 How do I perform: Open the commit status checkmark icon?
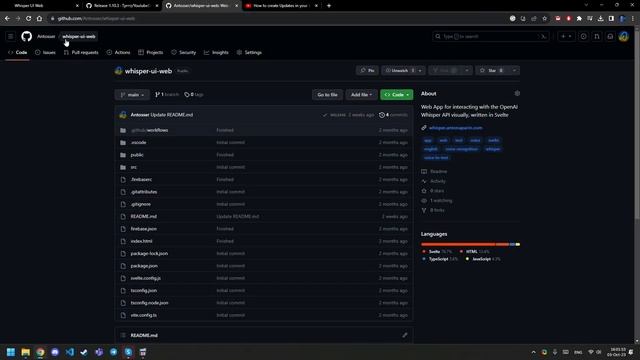click(325, 115)
